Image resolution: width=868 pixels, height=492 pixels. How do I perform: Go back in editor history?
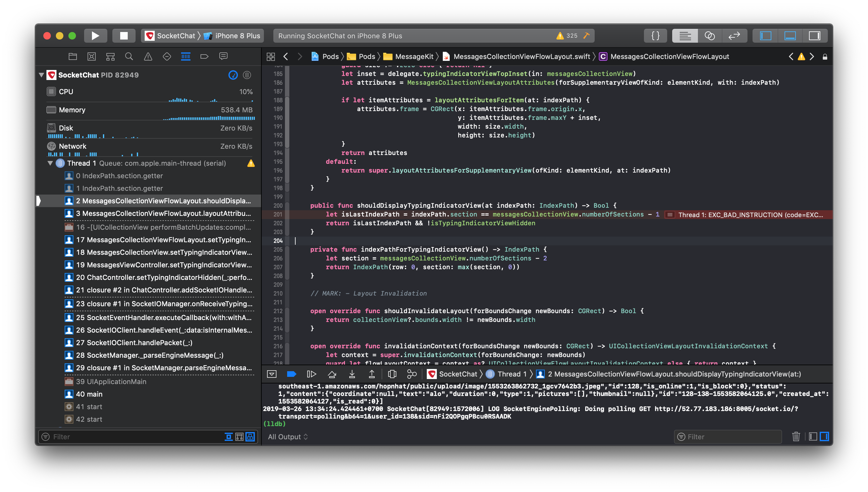pyautogui.click(x=286, y=56)
